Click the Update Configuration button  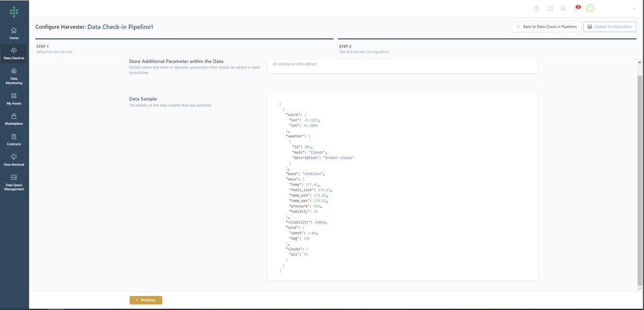[609, 27]
